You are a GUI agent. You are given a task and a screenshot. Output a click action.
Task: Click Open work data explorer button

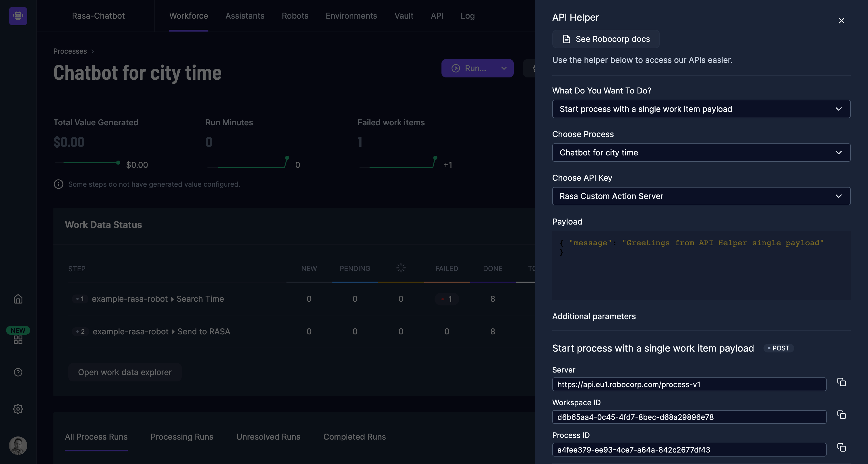(x=125, y=372)
